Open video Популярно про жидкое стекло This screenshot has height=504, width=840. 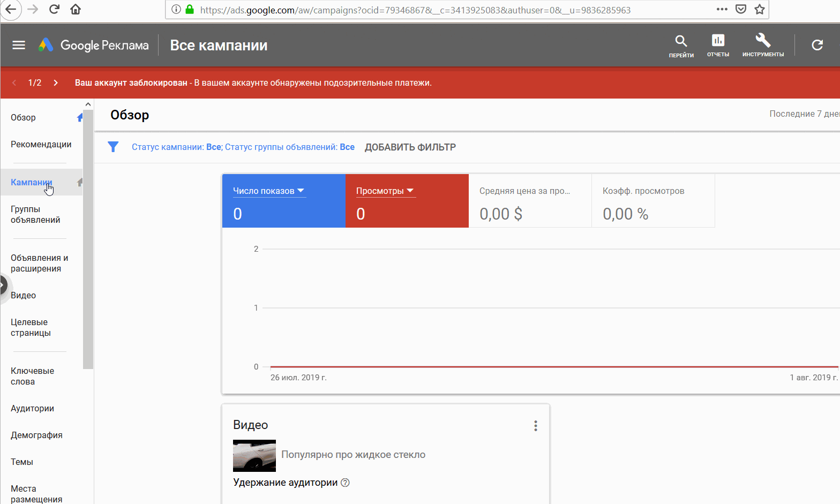[354, 455]
